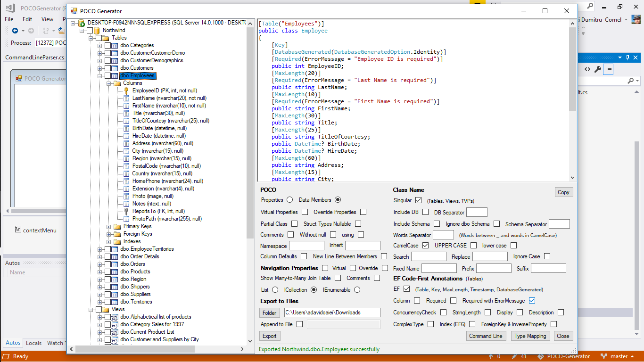This screenshot has height=362, width=644.
Task: Uncheck Required with ErrorMessage checkbox
Action: (532, 301)
